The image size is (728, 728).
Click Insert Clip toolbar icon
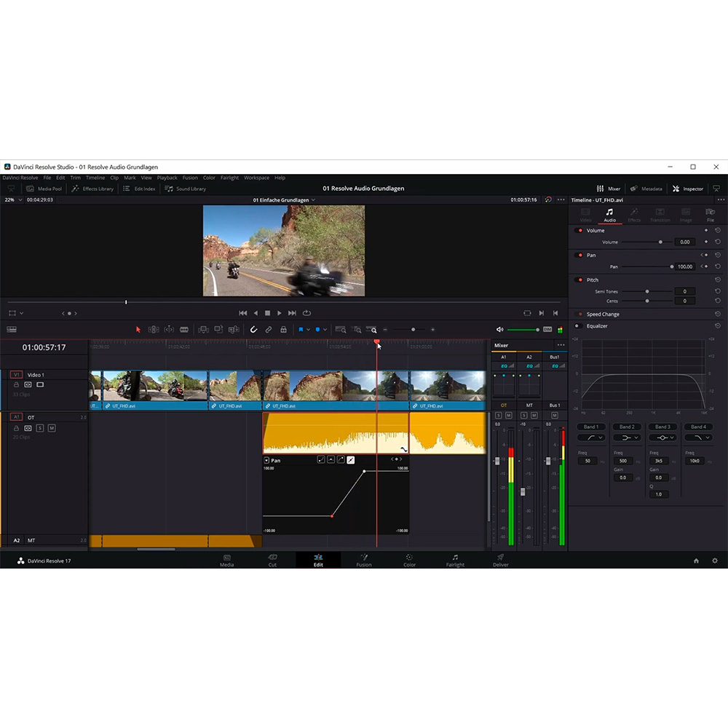pos(203,330)
